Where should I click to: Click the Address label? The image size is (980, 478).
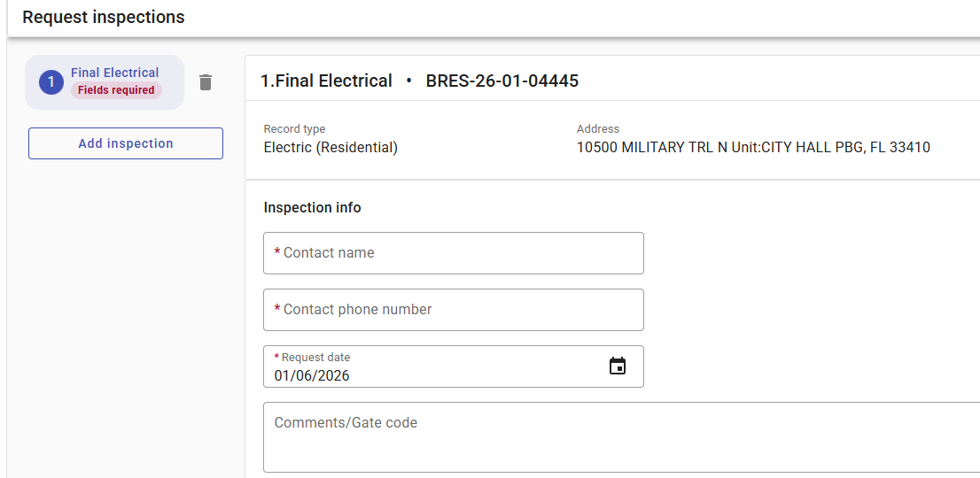(598, 129)
